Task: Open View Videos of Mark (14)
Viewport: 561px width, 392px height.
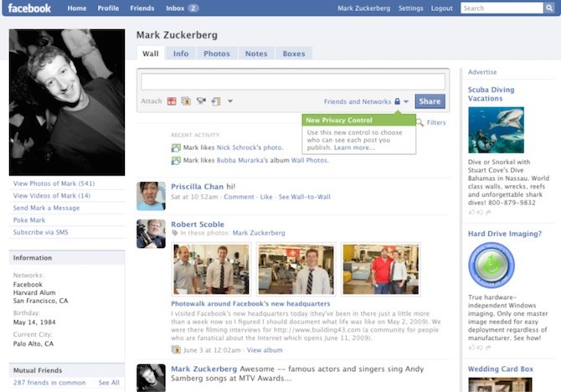Action: click(x=52, y=195)
